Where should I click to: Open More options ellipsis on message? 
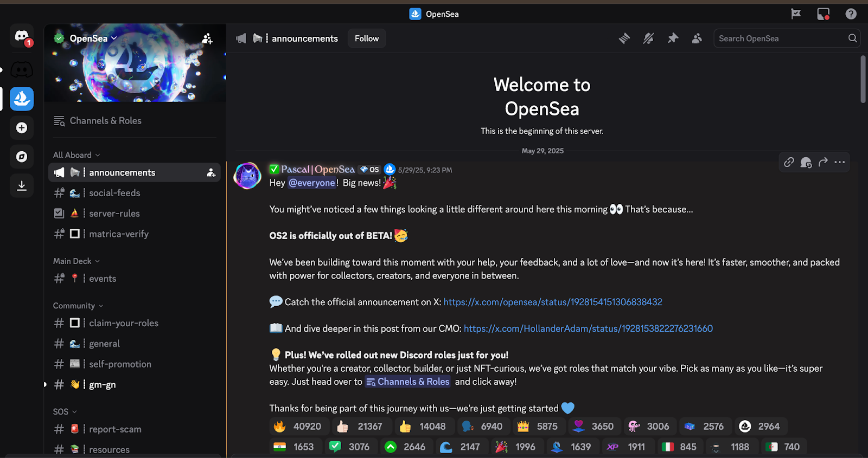point(840,162)
